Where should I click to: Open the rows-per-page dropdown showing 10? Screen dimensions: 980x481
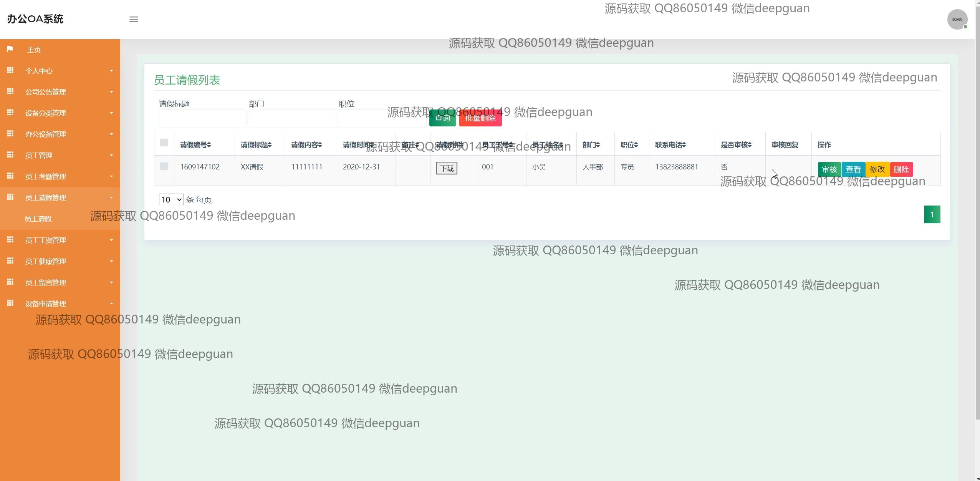pos(171,199)
